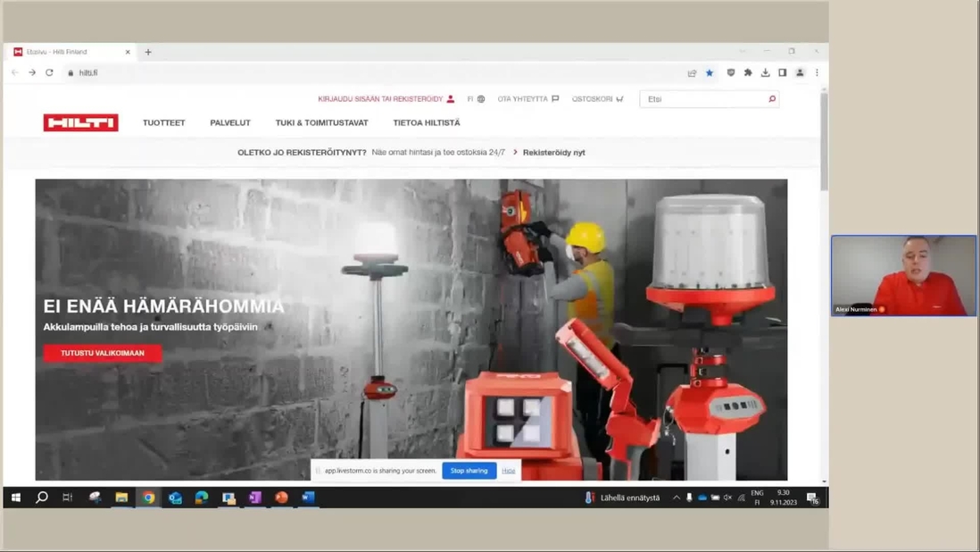
Task: Click the Tutustu valikoimaan button
Action: (x=103, y=353)
